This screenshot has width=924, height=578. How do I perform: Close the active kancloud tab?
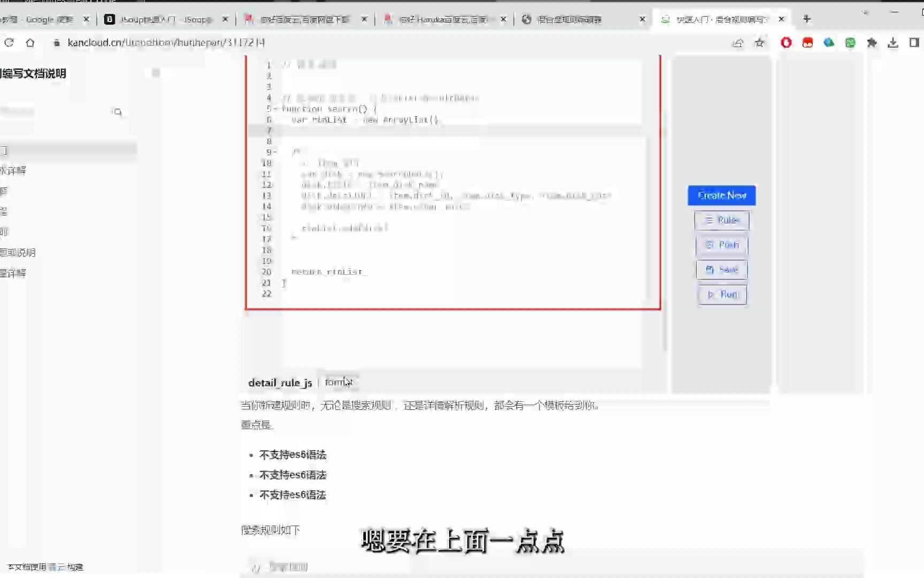[x=781, y=19]
